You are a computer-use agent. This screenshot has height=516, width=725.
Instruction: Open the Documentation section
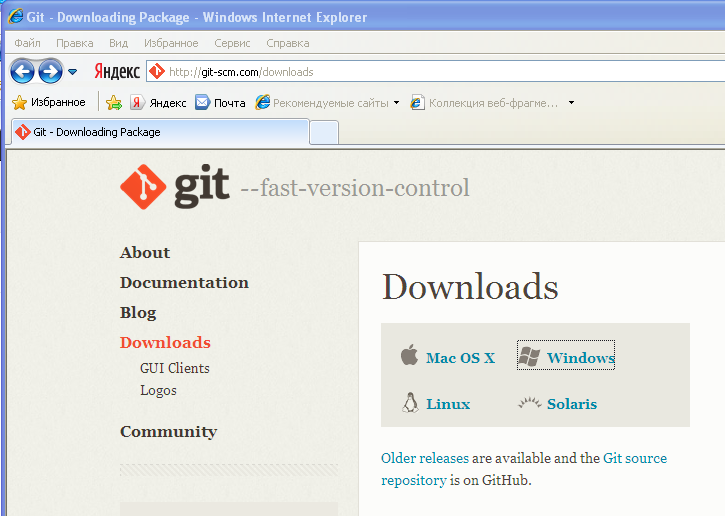pyautogui.click(x=184, y=283)
